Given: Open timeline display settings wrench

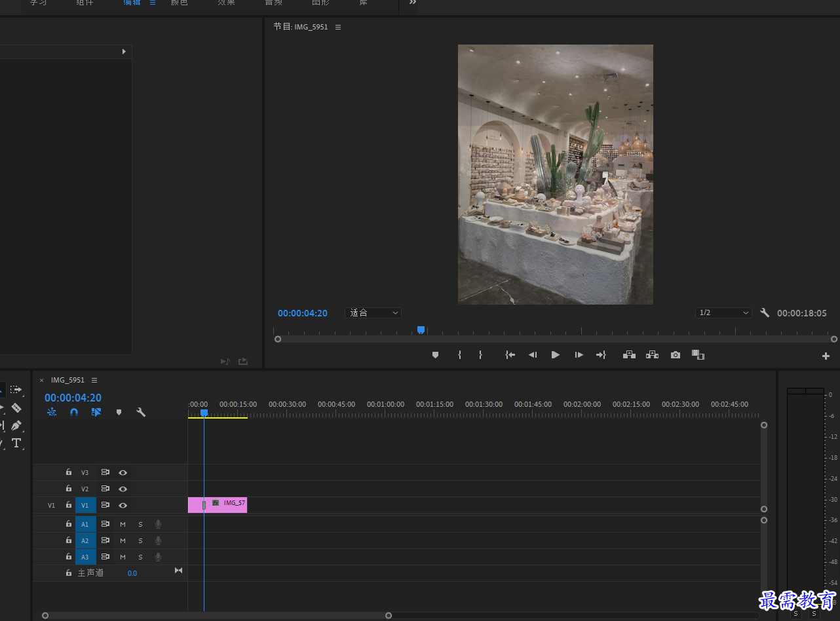Looking at the screenshot, I should (141, 412).
